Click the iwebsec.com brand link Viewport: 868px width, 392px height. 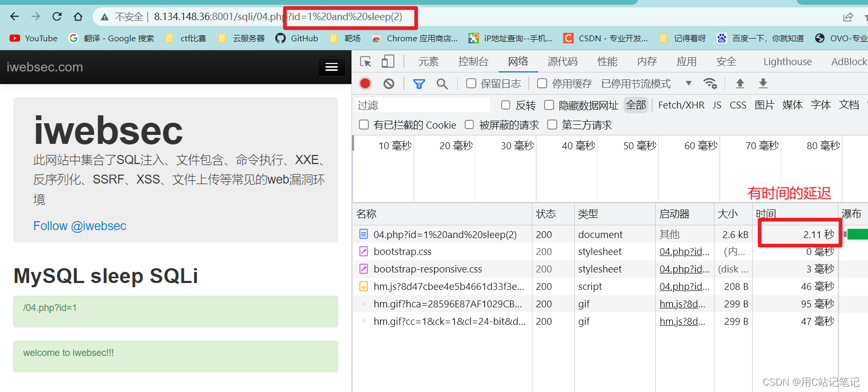click(45, 67)
